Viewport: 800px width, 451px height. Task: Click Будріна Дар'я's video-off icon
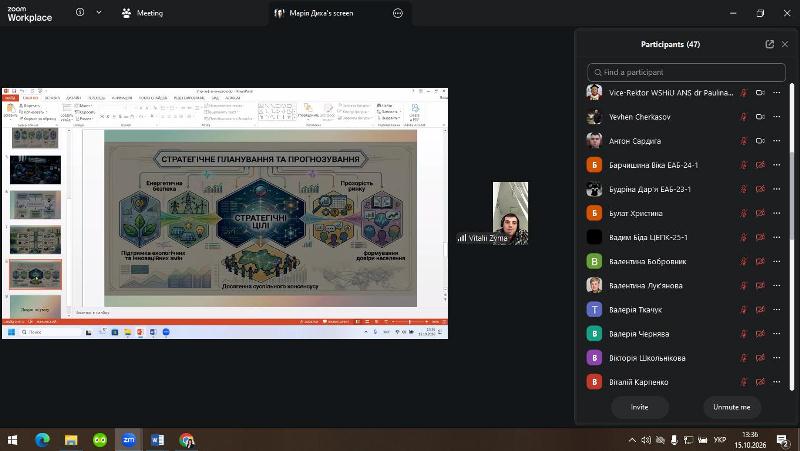point(760,189)
